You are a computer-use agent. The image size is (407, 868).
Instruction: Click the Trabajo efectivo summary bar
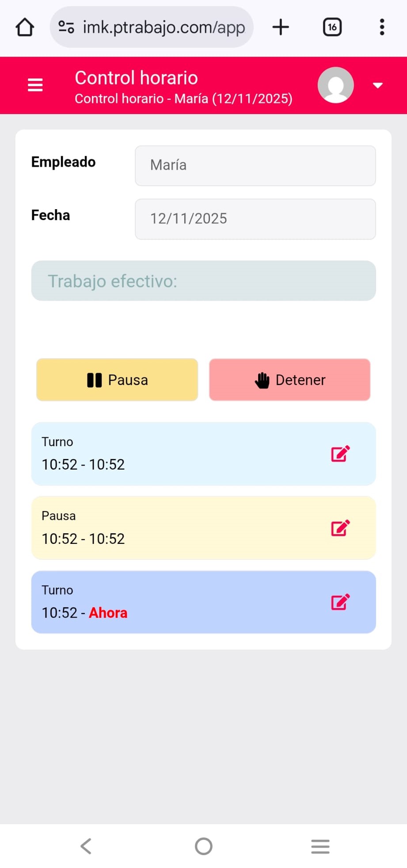[203, 281]
